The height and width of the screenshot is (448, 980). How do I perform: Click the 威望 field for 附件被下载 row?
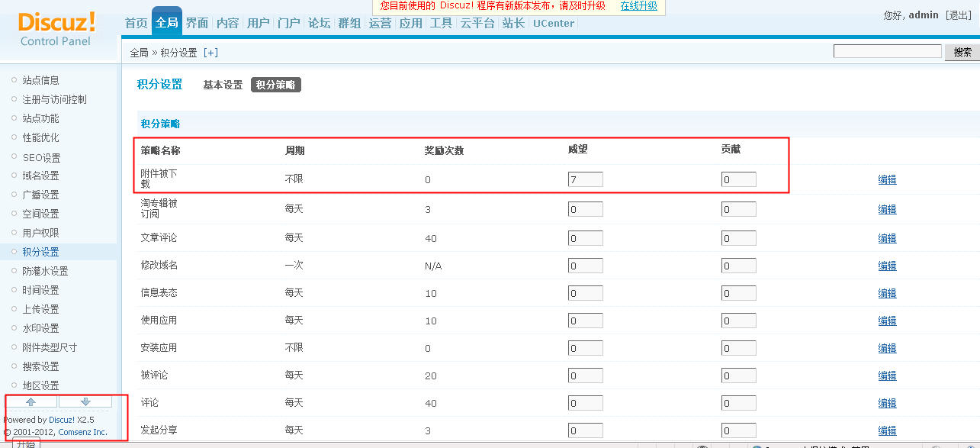(586, 179)
